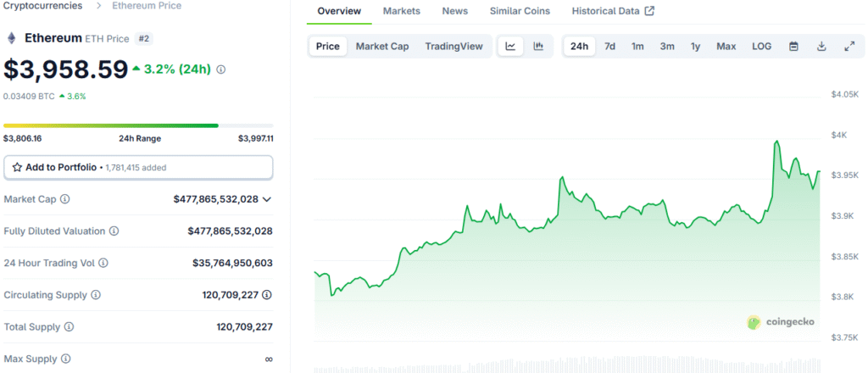Viewport: 868px width, 373px height.
Task: Switch to candlestick chart view icon
Action: click(538, 47)
